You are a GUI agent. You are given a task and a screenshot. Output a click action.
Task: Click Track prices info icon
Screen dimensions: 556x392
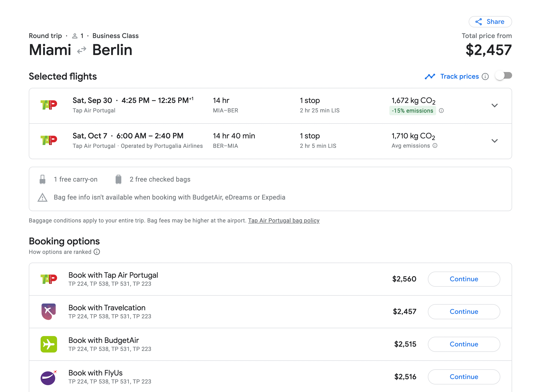point(485,77)
